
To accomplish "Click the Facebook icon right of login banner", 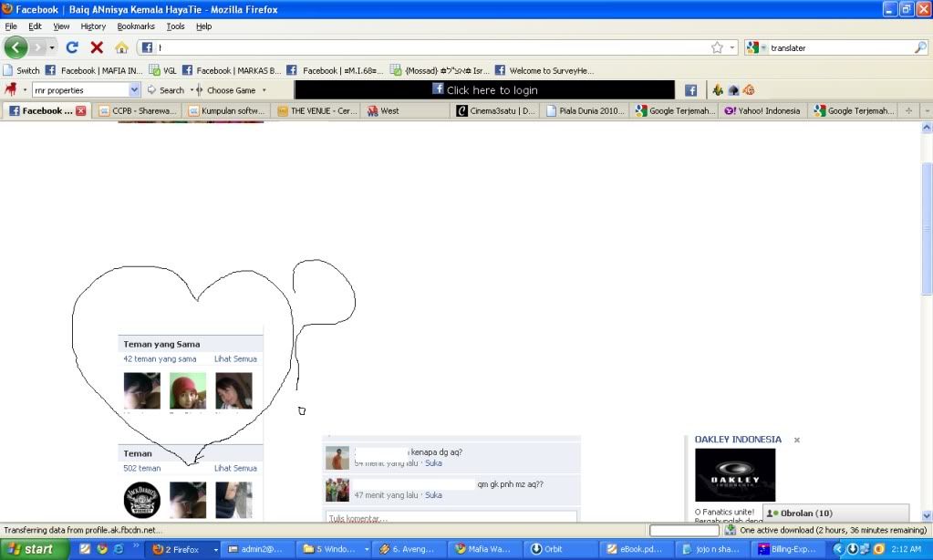I will (690, 90).
